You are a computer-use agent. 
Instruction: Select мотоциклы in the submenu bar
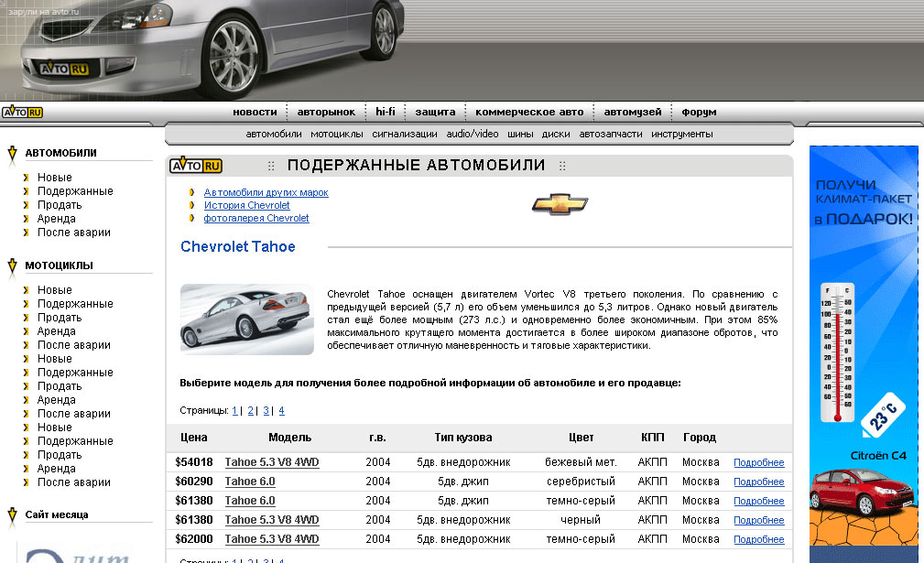click(x=336, y=135)
